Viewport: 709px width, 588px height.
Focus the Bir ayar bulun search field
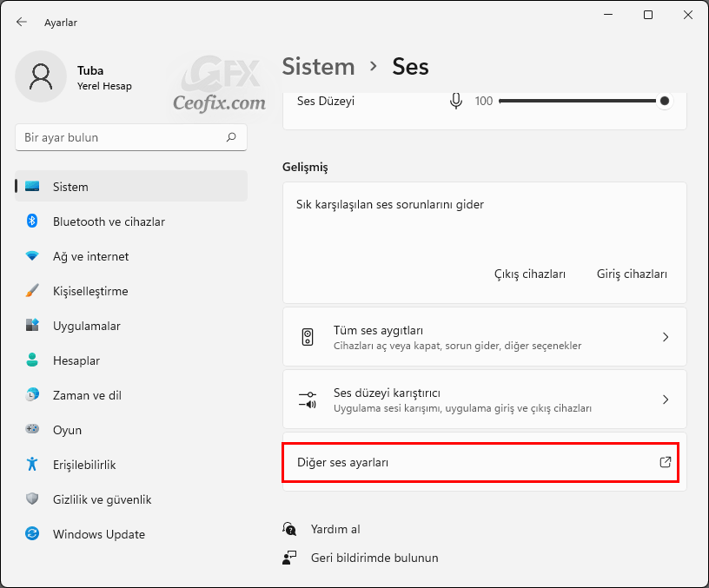(131, 137)
